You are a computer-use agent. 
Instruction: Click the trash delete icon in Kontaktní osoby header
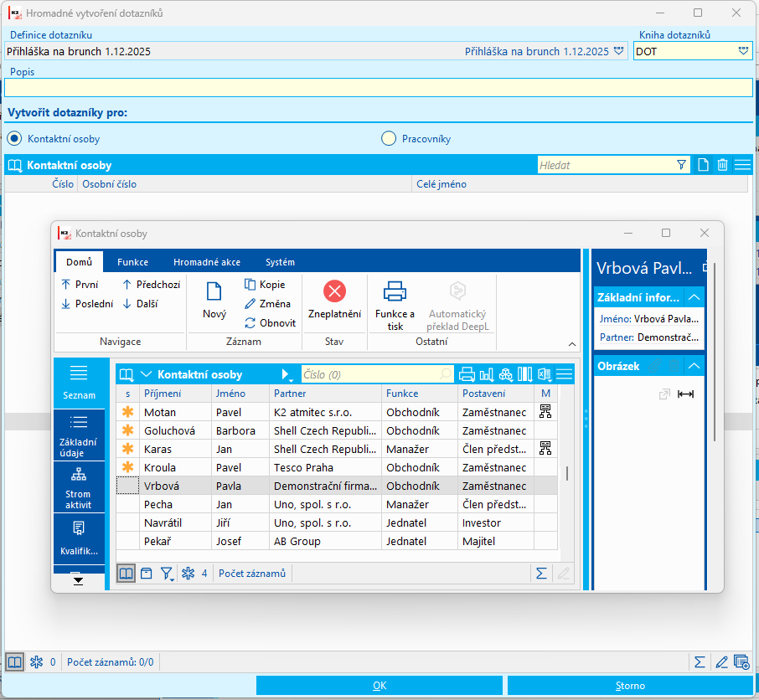click(x=722, y=165)
